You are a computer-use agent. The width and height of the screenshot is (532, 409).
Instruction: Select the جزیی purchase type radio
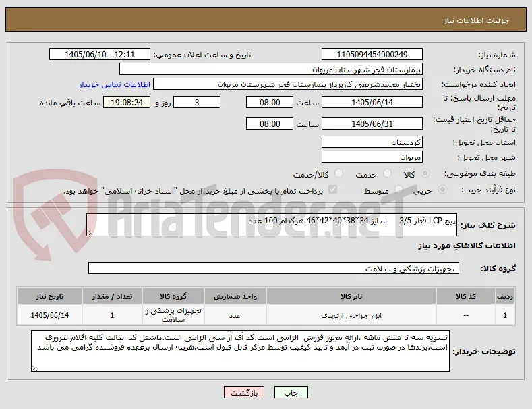(442, 190)
